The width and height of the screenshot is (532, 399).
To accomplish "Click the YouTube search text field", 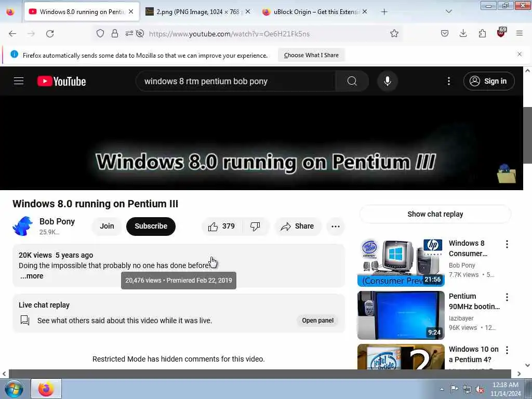I will pos(235,81).
